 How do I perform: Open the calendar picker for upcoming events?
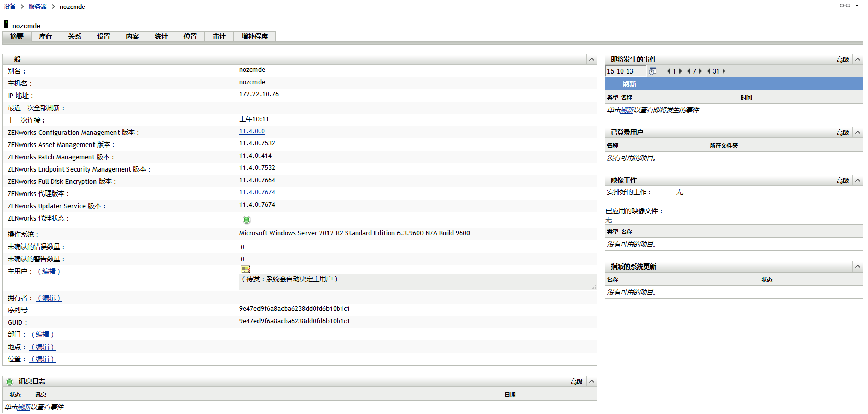(x=652, y=71)
